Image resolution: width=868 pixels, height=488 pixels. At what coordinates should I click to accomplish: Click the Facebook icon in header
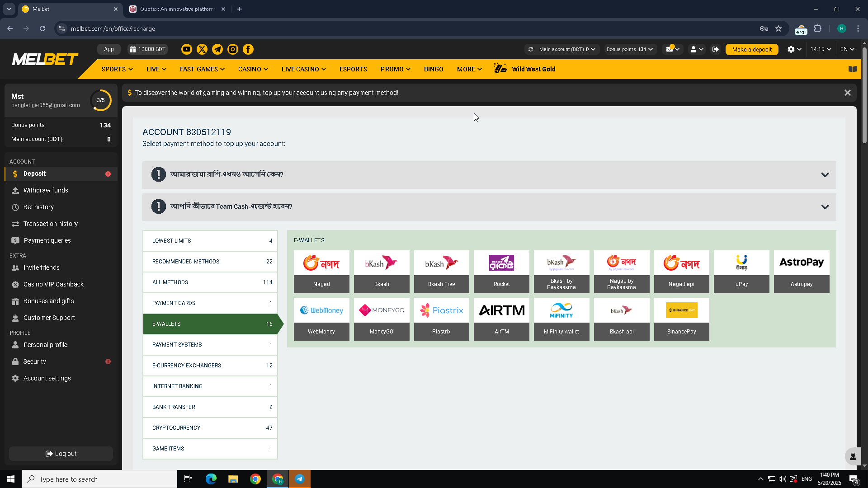click(248, 49)
